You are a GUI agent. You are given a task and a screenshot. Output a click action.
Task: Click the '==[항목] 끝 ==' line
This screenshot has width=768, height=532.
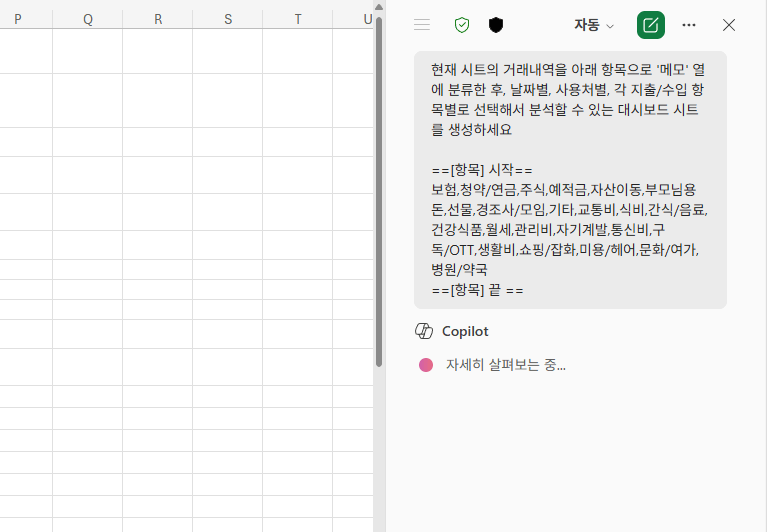[477, 290]
